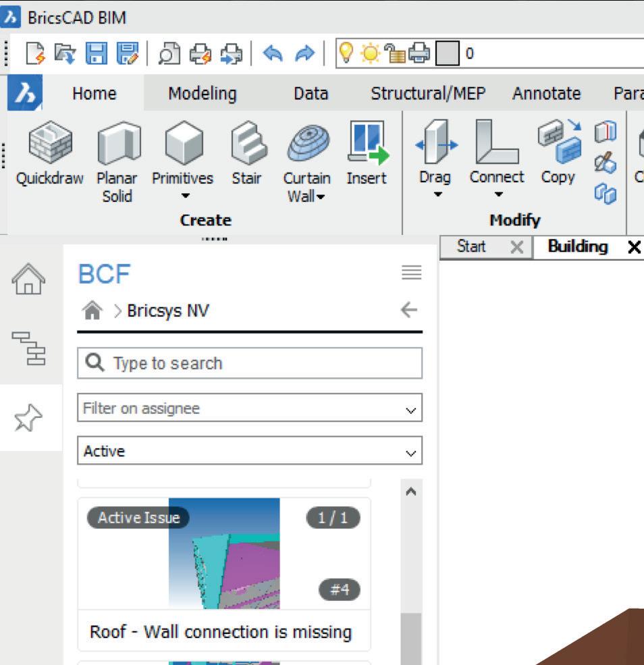Close the Start document tab
The width and height of the screenshot is (644, 665).
[x=517, y=247]
